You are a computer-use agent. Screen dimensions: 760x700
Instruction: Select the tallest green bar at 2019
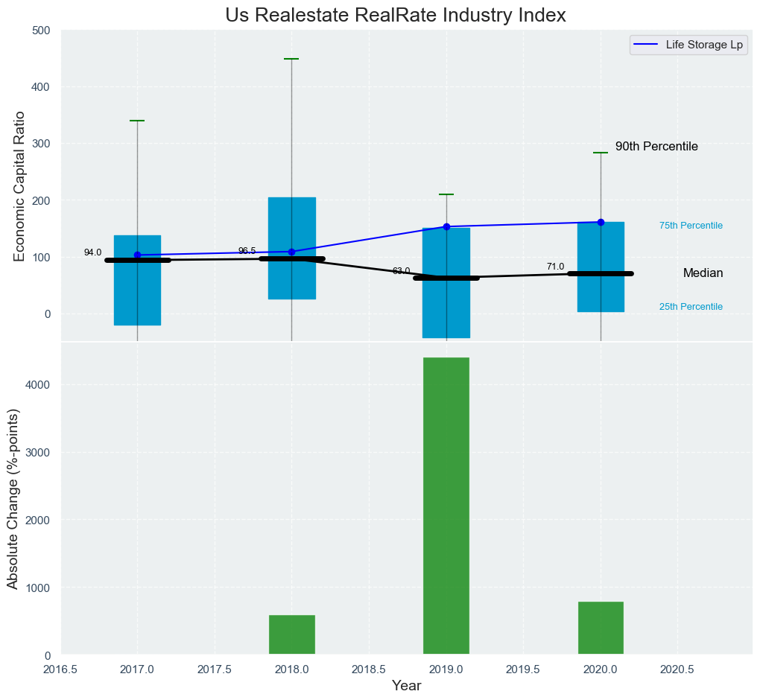pos(446,506)
